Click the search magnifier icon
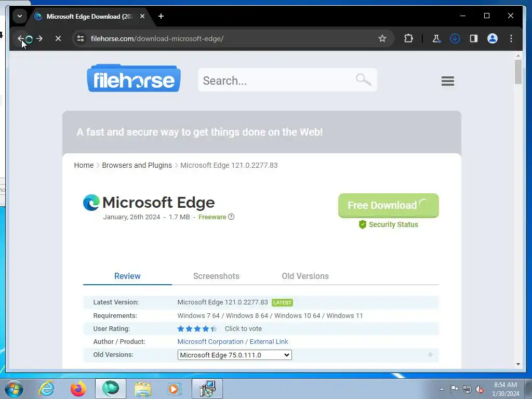The image size is (532, 399). (363, 80)
